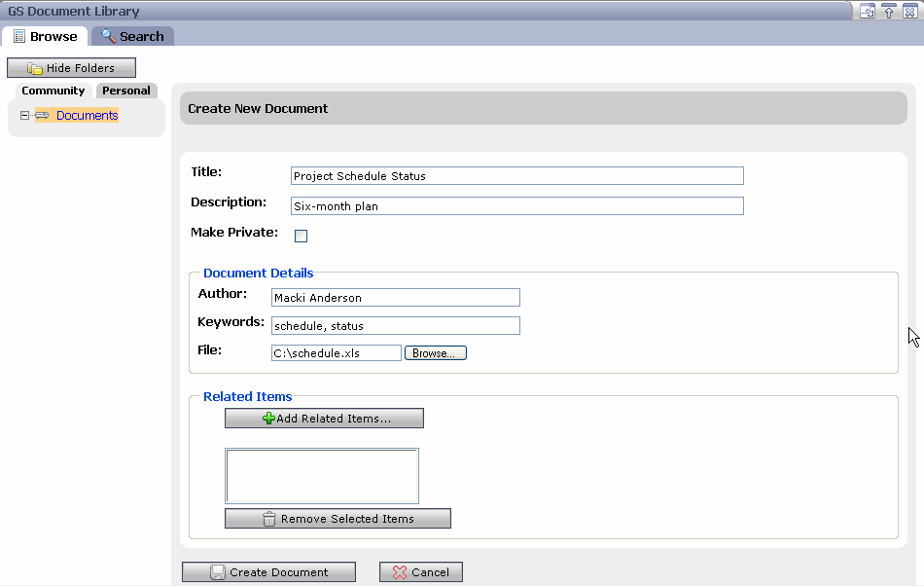Select the Community folder tab
The height and width of the screenshot is (586, 924).
[x=53, y=91]
